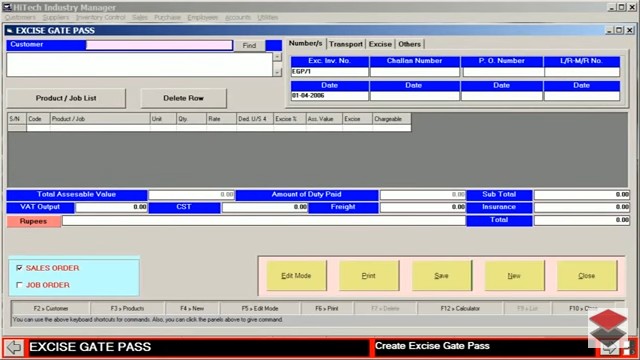The image size is (640, 360).
Task: Click the Rate column header
Action: click(x=221, y=119)
